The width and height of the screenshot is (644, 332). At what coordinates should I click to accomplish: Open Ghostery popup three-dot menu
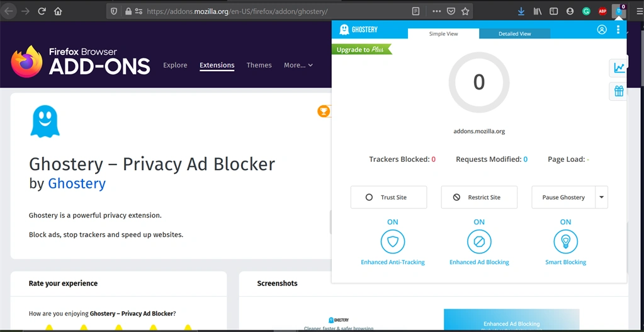tap(618, 30)
